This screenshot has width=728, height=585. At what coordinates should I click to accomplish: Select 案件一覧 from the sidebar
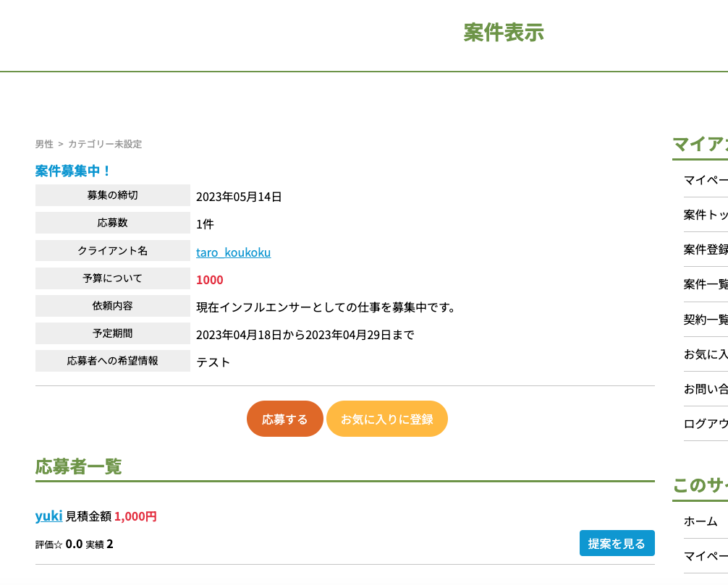click(x=706, y=284)
